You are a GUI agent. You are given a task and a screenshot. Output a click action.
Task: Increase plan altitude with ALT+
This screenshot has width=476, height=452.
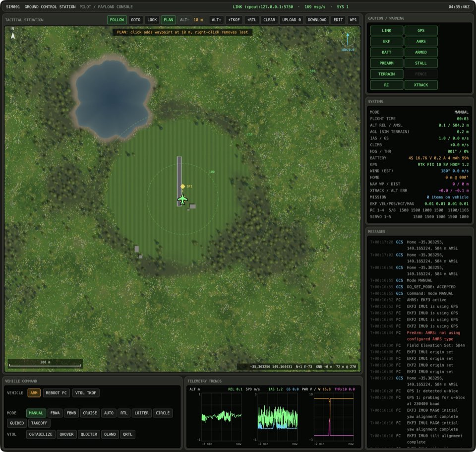click(x=217, y=20)
